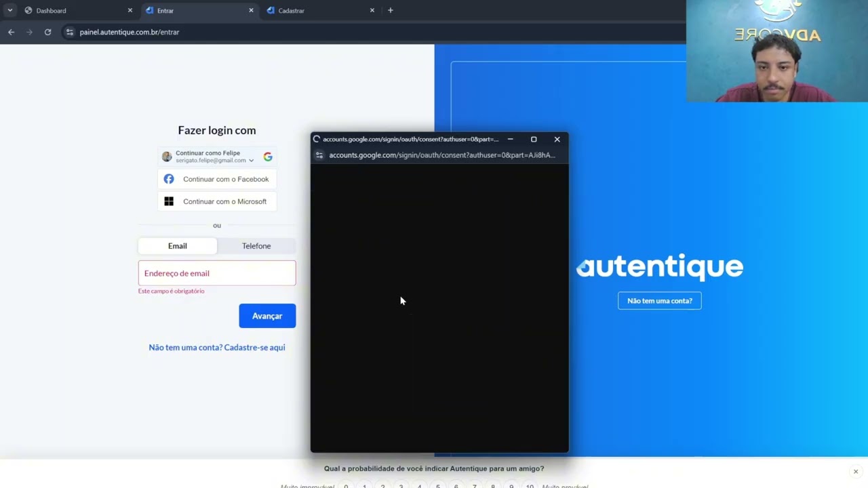
Task: Click the Avançar button
Action: tap(267, 316)
